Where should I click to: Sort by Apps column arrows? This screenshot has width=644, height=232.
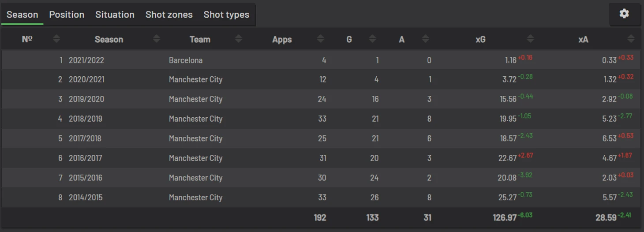coord(321,39)
